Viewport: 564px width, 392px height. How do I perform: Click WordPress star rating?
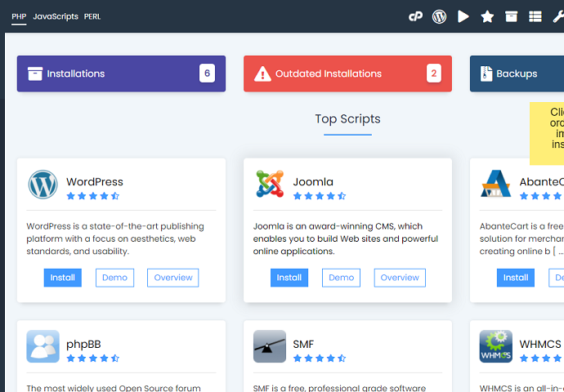pyautogui.click(x=93, y=196)
